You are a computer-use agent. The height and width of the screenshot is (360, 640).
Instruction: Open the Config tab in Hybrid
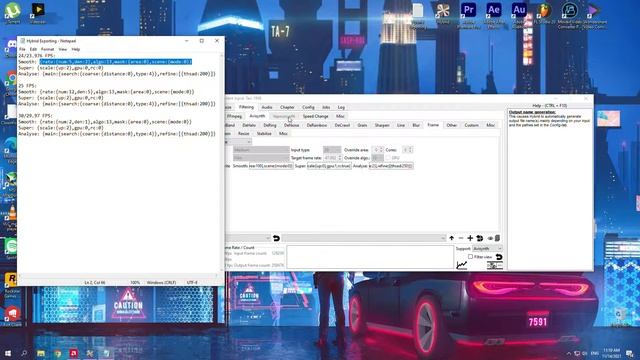(308, 107)
